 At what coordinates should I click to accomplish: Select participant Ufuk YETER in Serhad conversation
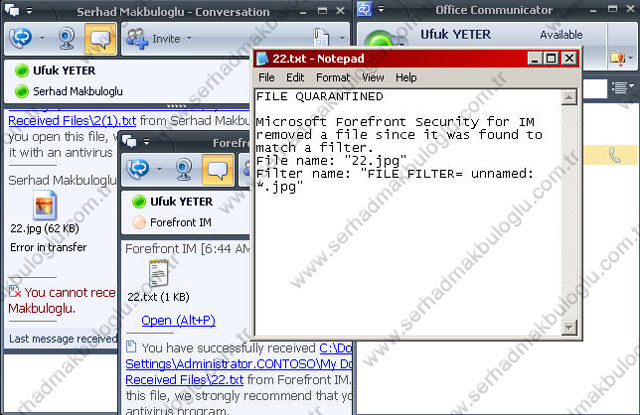click(64, 71)
